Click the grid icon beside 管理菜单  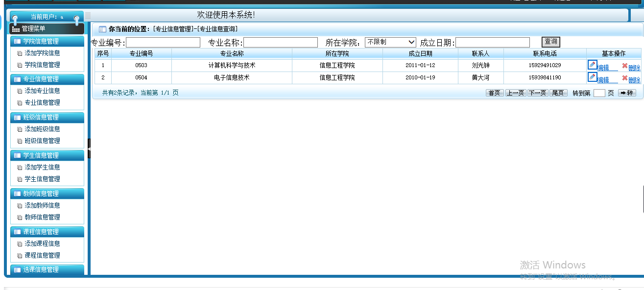pos(16,29)
